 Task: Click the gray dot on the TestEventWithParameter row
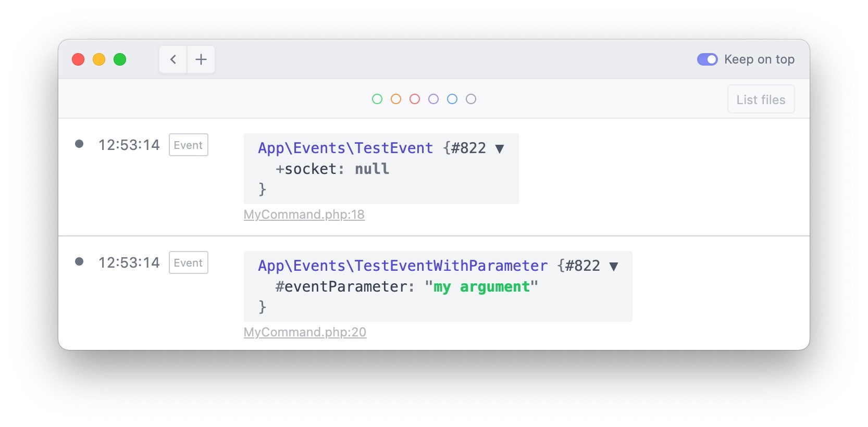click(x=79, y=261)
